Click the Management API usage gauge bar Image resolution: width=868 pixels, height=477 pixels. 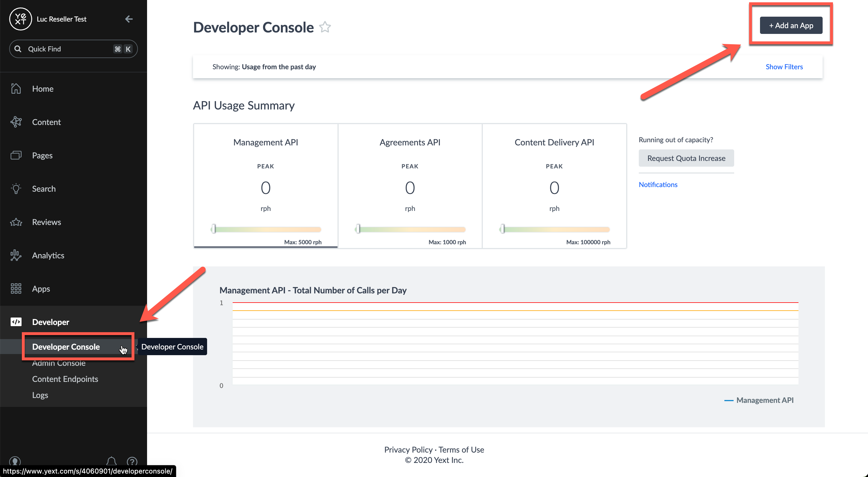point(266,229)
